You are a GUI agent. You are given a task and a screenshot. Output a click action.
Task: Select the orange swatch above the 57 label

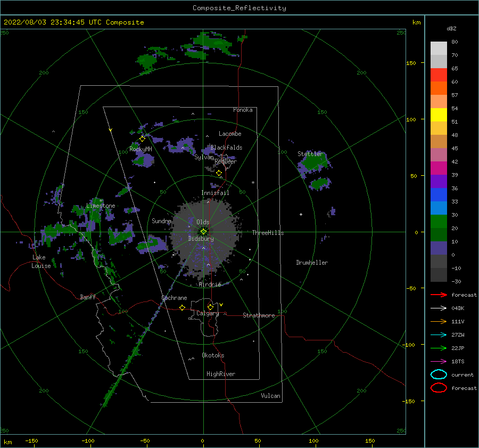click(x=439, y=88)
